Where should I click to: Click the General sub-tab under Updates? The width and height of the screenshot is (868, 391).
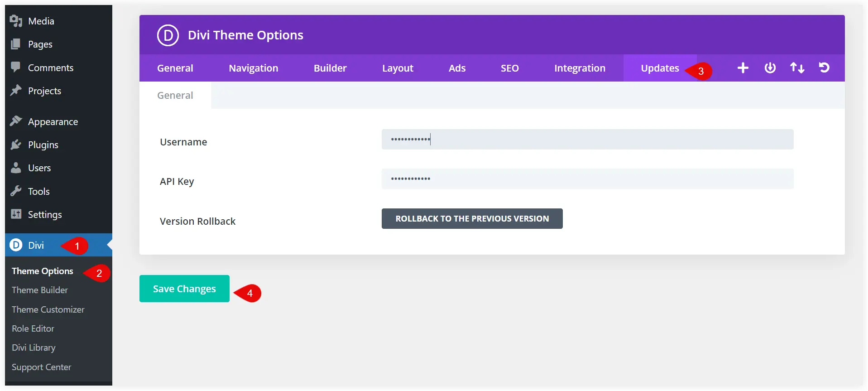(x=175, y=95)
